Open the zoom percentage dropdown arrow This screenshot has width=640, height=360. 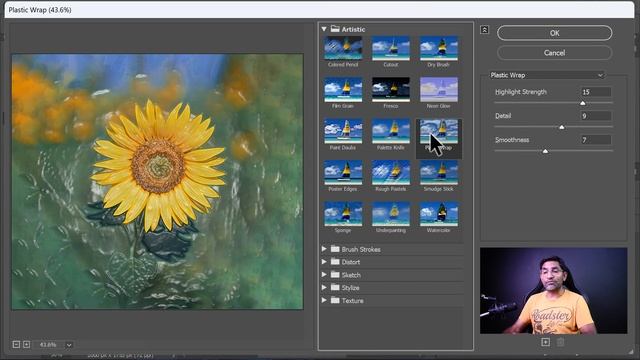click(x=69, y=345)
